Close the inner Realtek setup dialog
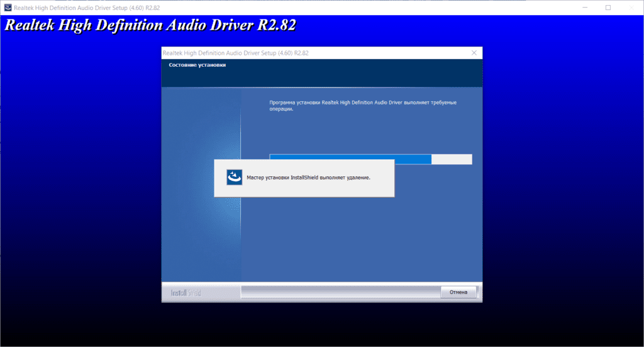The width and height of the screenshot is (644, 347). tap(474, 53)
